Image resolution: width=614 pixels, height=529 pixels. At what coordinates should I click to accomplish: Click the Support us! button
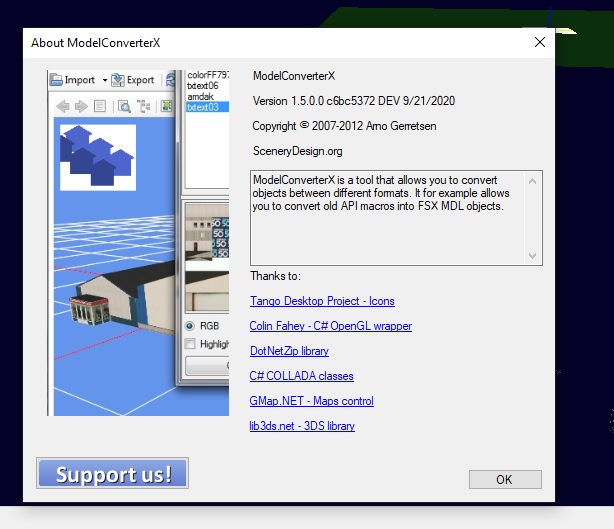(112, 473)
